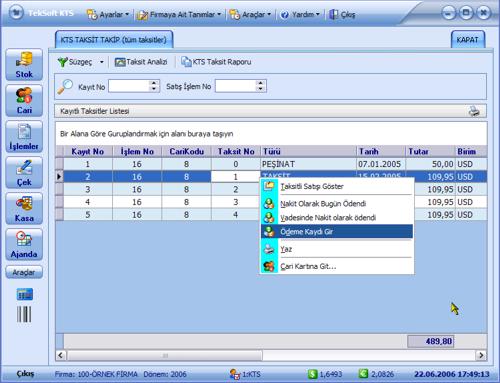This screenshot has width=500, height=383.
Task: Open the Cari module from sidebar
Action: click(x=24, y=101)
